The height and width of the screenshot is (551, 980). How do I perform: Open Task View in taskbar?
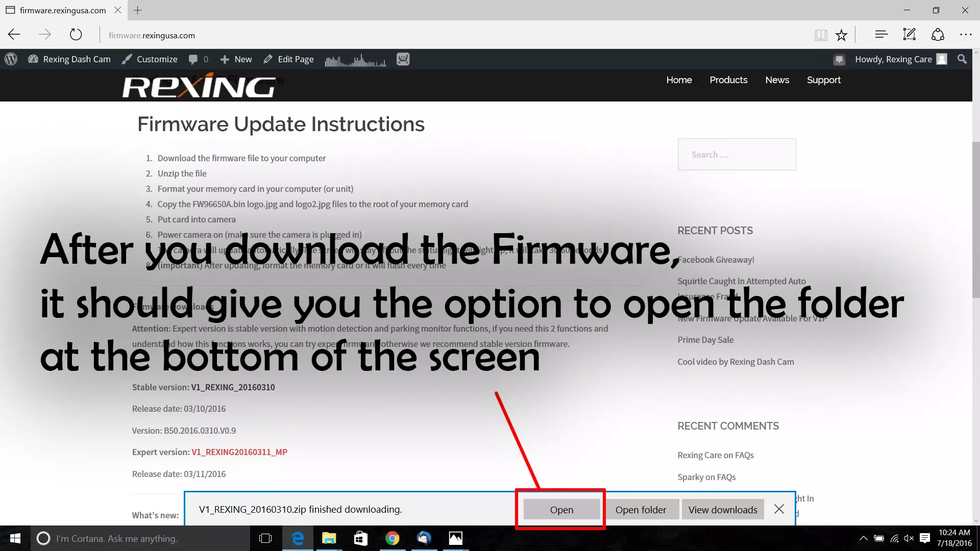(265, 538)
